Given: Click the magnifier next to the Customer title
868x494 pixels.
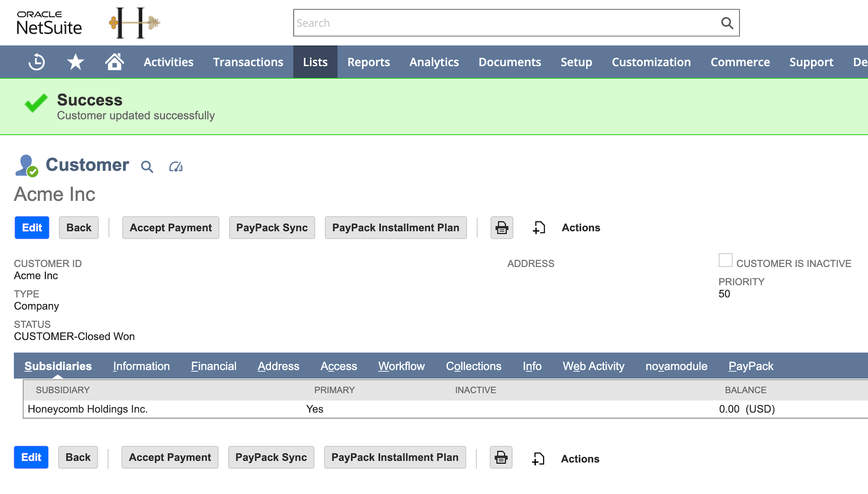Looking at the screenshot, I should coord(147,166).
